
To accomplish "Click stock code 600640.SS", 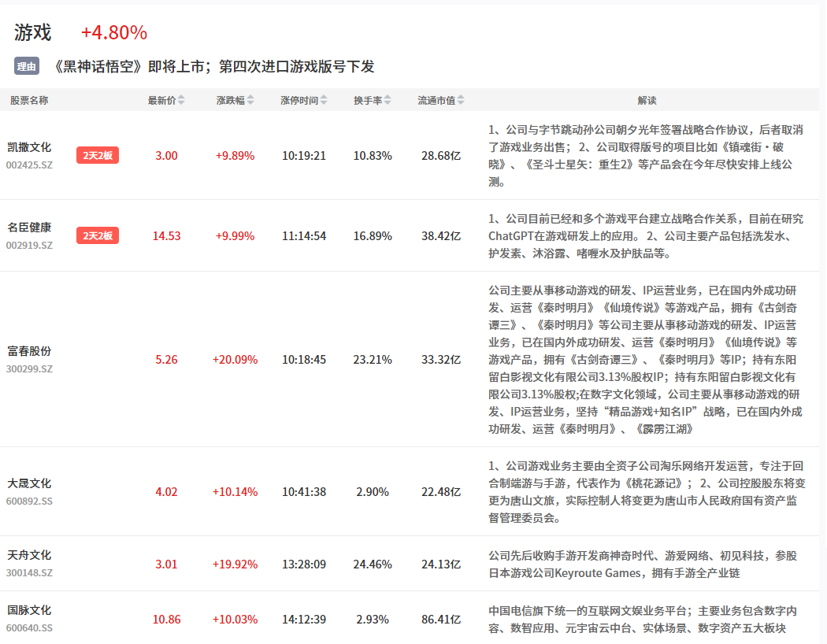I will 29,627.
